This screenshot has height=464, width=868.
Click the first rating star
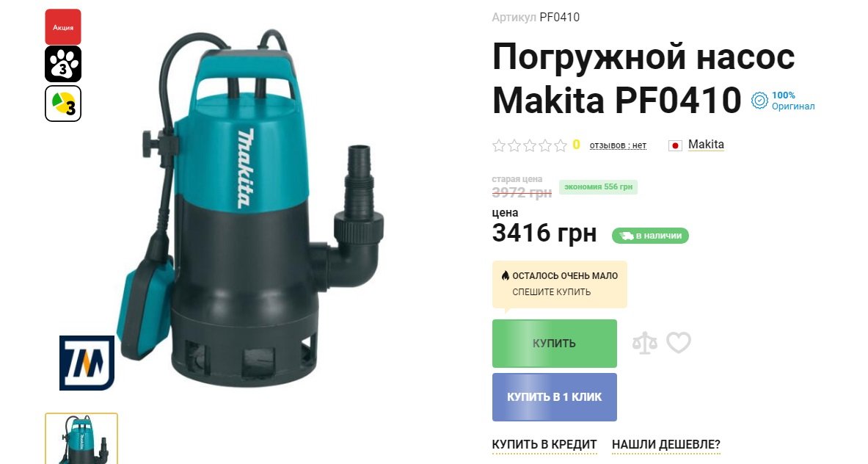[x=499, y=145]
